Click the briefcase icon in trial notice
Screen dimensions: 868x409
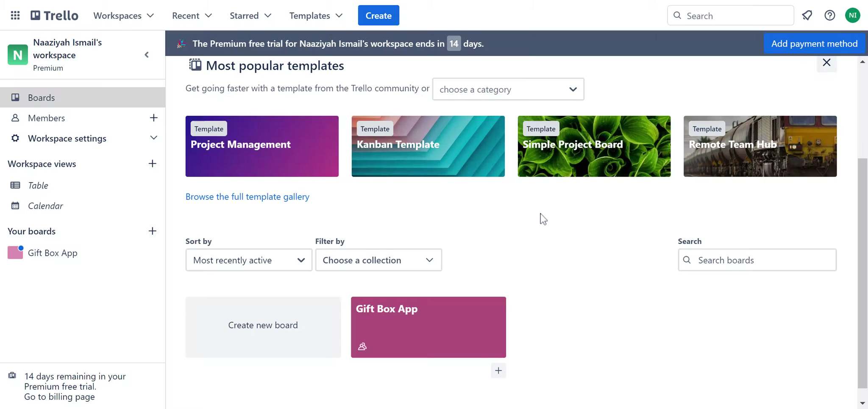tap(12, 376)
